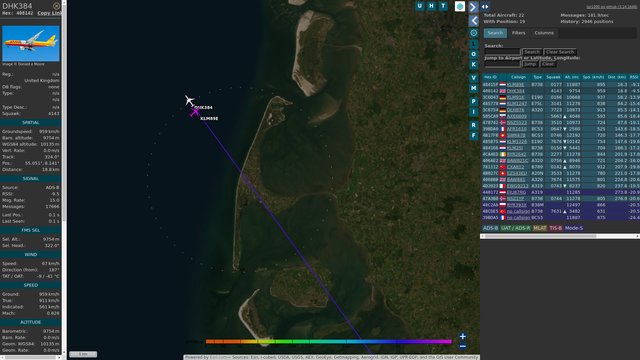Switch to the Columns tab
Screen dimensions: 640x360
(544, 33)
